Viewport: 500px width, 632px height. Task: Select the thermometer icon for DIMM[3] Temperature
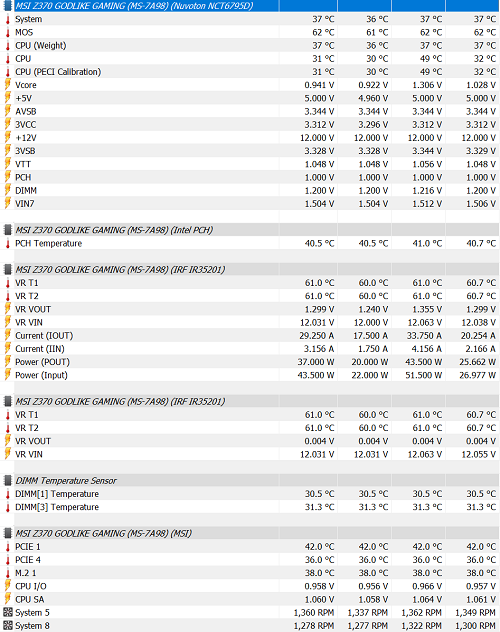tap(7, 507)
